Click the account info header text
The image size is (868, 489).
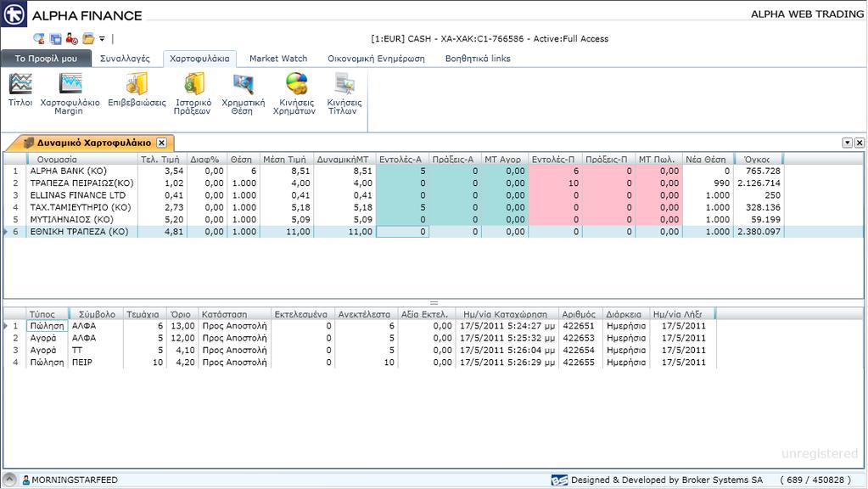pos(490,39)
